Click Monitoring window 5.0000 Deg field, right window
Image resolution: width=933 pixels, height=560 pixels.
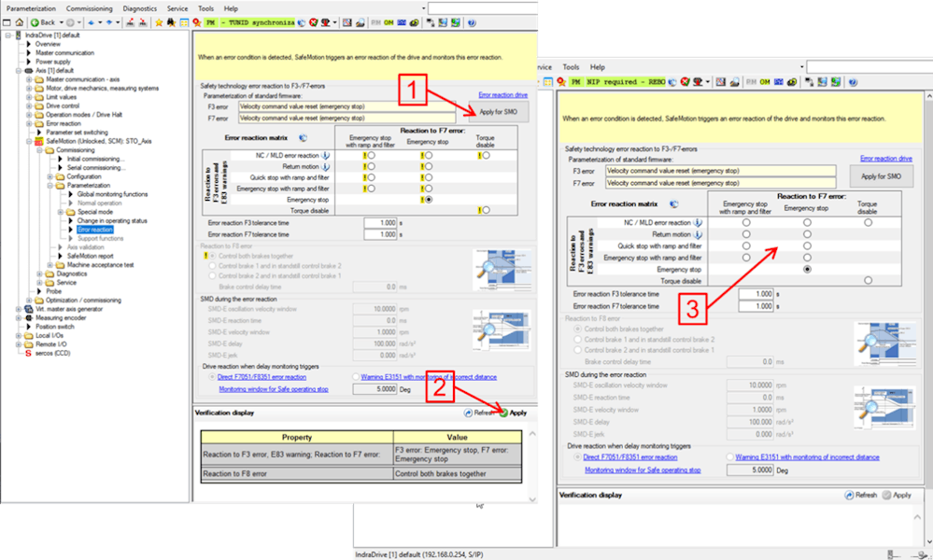point(750,469)
